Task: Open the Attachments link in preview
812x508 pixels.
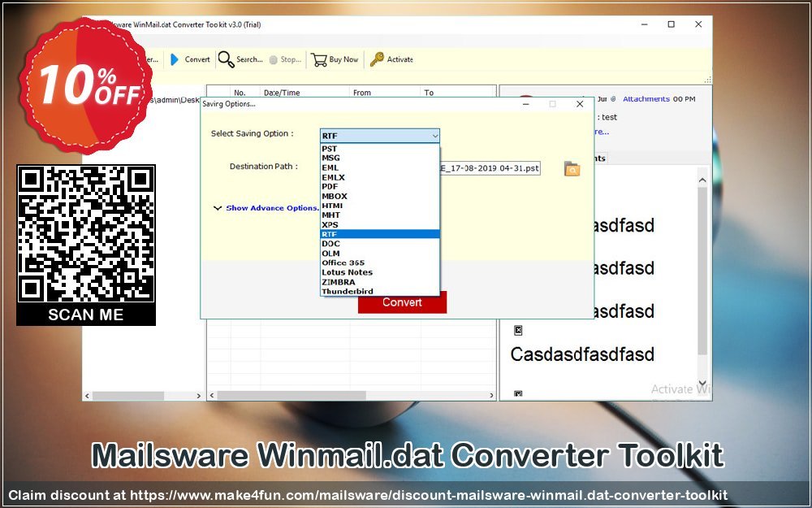Action: (x=646, y=99)
